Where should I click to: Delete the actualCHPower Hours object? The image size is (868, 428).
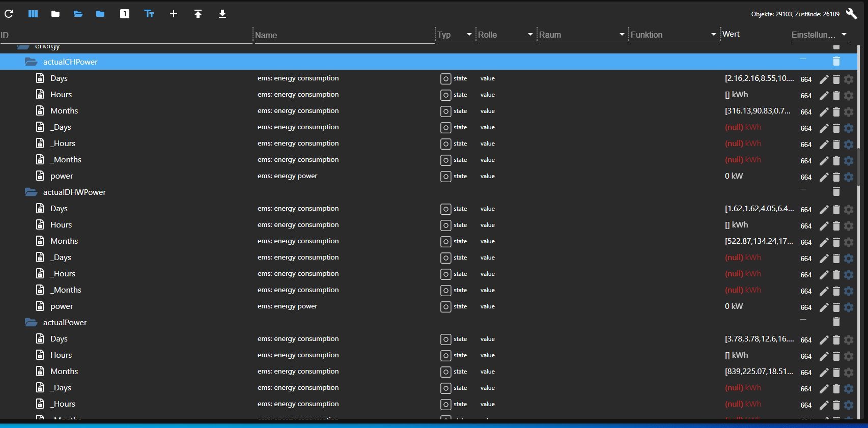point(836,96)
